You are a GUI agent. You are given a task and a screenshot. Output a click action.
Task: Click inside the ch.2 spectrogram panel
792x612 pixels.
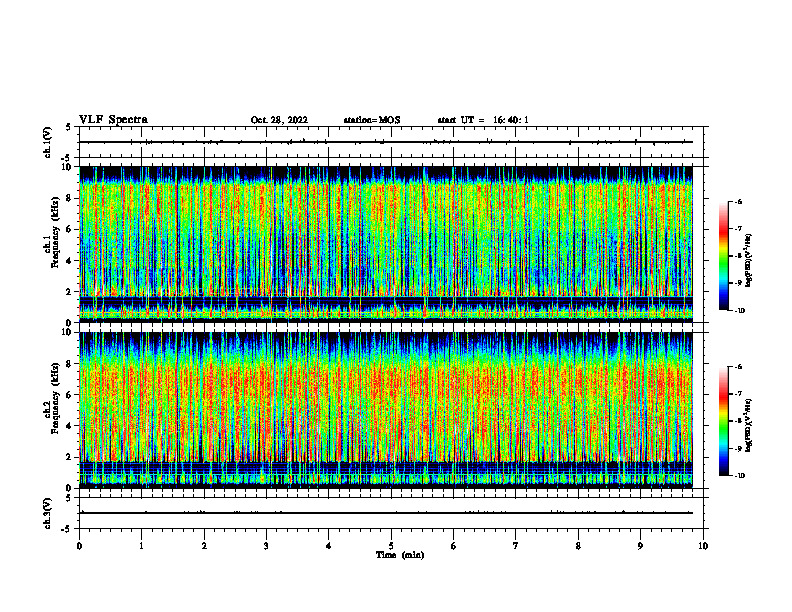click(386, 410)
